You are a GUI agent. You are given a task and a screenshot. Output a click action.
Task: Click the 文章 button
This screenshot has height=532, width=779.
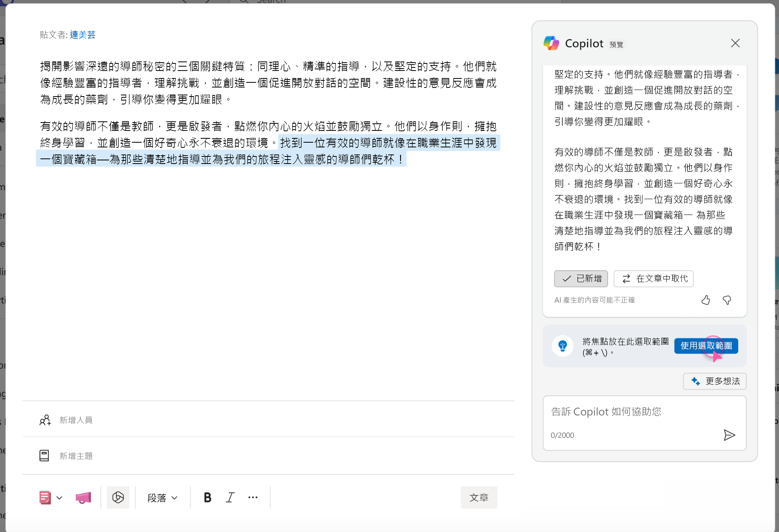(x=479, y=497)
